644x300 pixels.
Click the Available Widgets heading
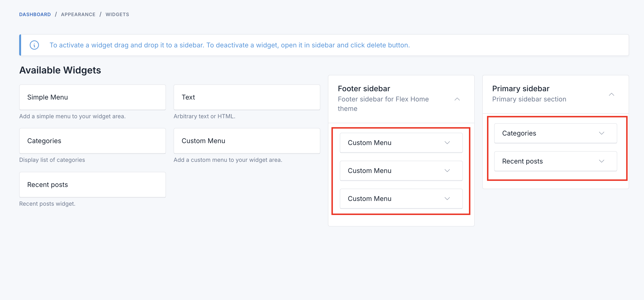tap(60, 70)
